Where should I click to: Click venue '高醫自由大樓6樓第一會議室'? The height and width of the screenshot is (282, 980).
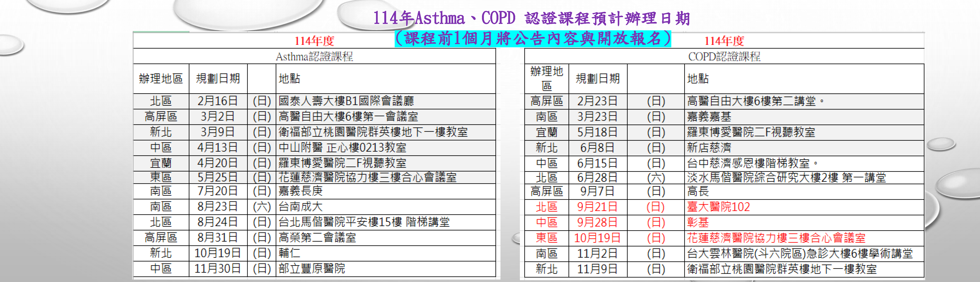point(348,116)
